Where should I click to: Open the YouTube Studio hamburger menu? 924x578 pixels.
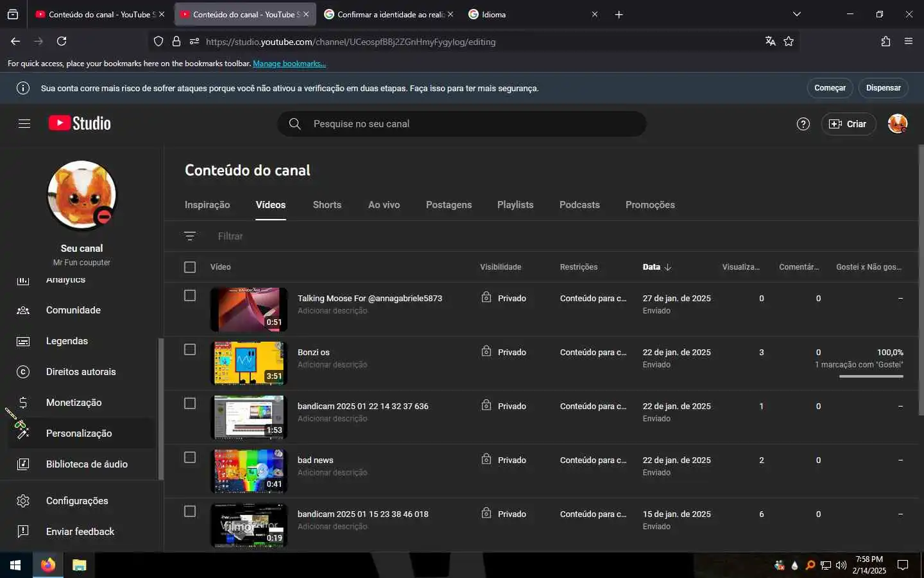24,124
